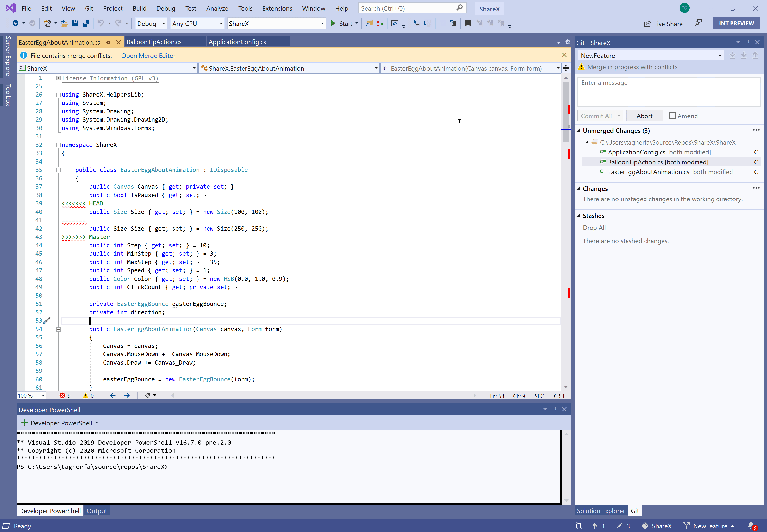This screenshot has height=532, width=767.
Task: Select the BalloonTipAction.cs tab
Action: 155,42
